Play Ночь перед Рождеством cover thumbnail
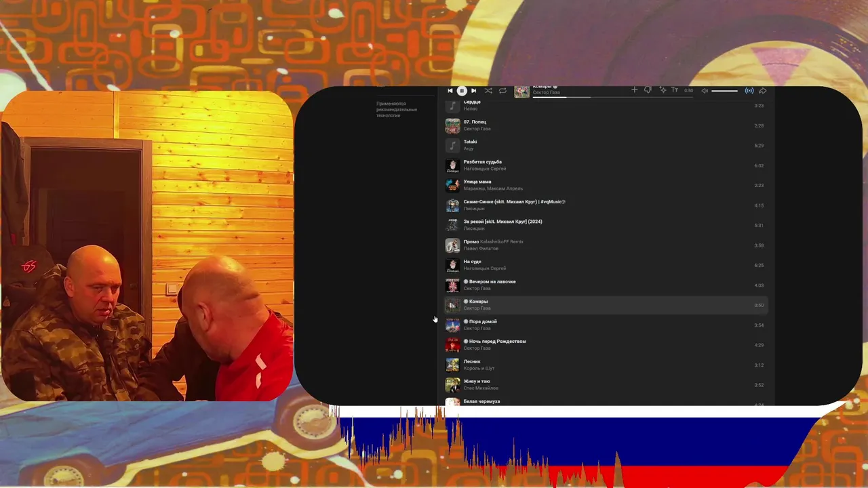Image resolution: width=868 pixels, height=488 pixels. point(452,345)
